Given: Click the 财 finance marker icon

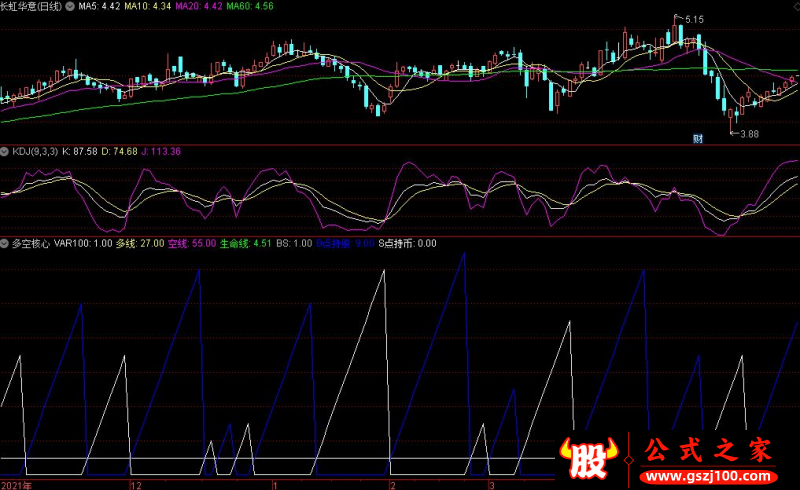Looking at the screenshot, I should click(698, 139).
